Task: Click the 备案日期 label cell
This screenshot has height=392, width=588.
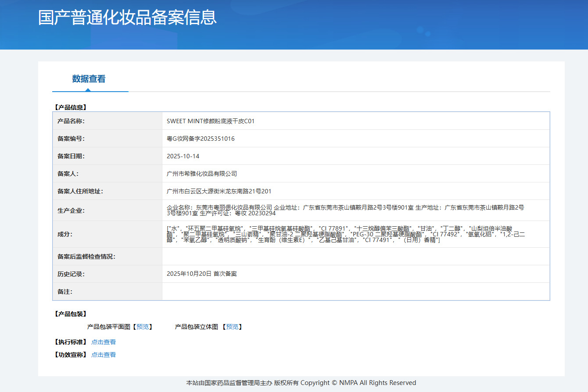Action: pos(108,156)
